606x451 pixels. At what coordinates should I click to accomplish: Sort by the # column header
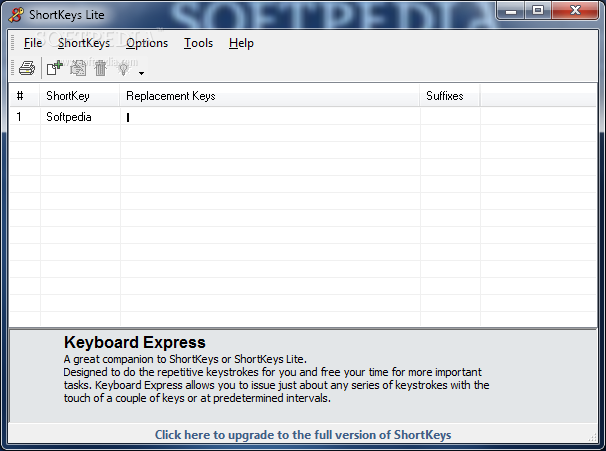coord(24,95)
